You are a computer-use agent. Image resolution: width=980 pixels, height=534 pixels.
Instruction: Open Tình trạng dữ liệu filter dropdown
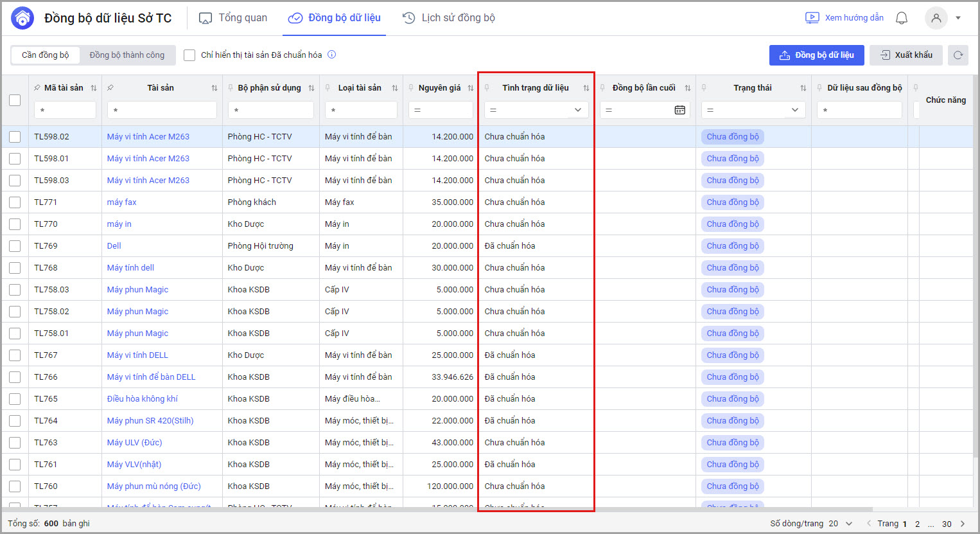577,110
